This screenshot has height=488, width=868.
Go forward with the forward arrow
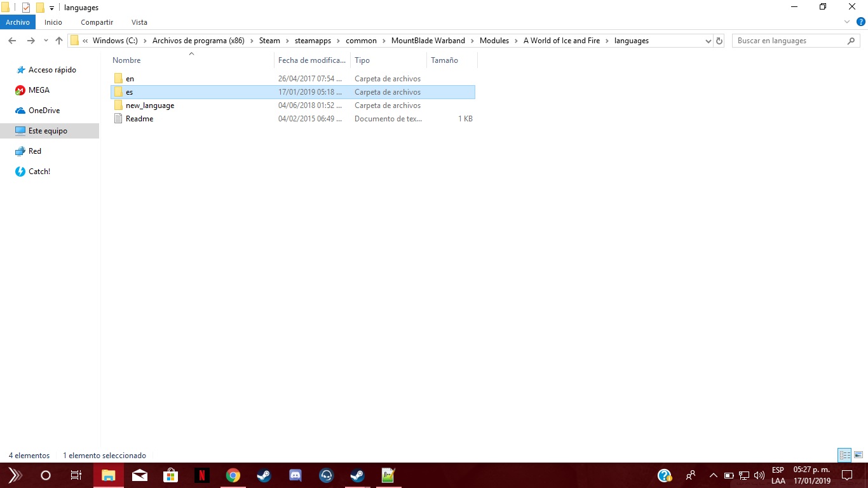[x=31, y=41]
